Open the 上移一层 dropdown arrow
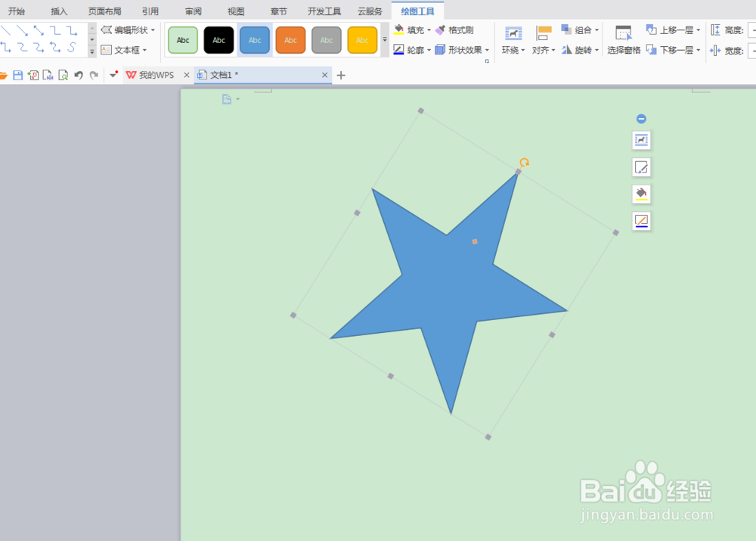 tap(698, 30)
